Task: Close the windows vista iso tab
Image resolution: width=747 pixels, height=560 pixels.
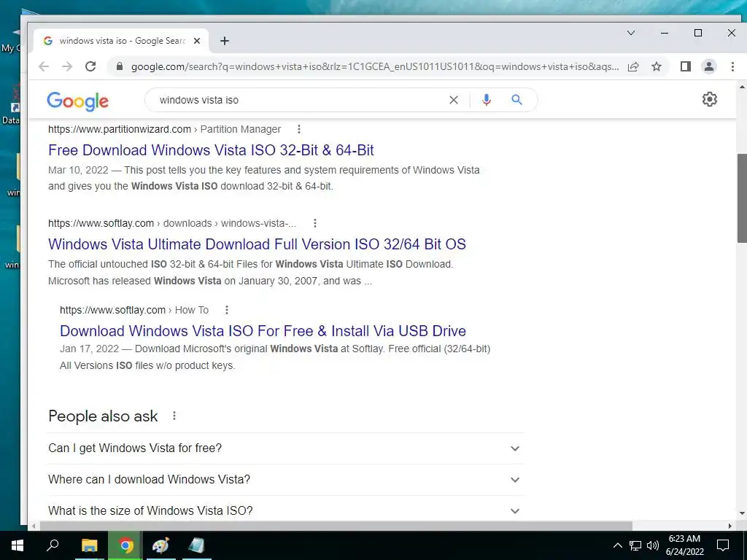Action: pyautogui.click(x=197, y=41)
